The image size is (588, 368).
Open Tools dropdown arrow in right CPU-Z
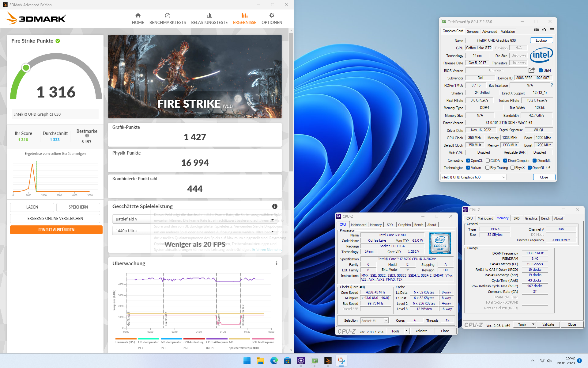(533, 324)
